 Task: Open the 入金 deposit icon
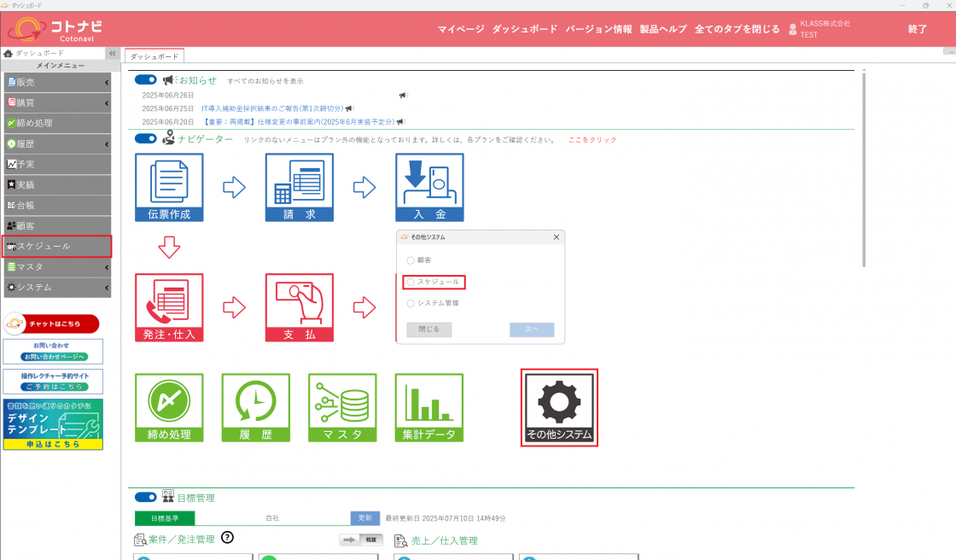(429, 187)
